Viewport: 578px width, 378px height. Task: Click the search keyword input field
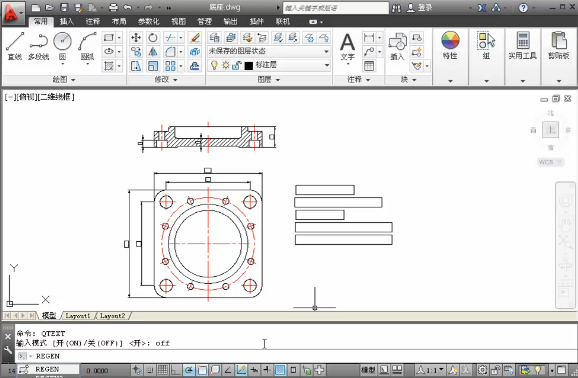335,8
